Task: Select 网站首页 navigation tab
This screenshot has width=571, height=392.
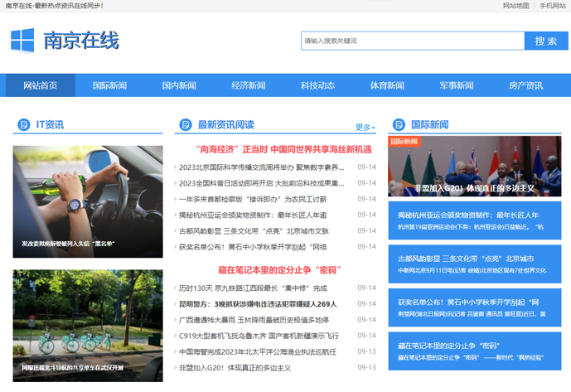Action: 40,85
